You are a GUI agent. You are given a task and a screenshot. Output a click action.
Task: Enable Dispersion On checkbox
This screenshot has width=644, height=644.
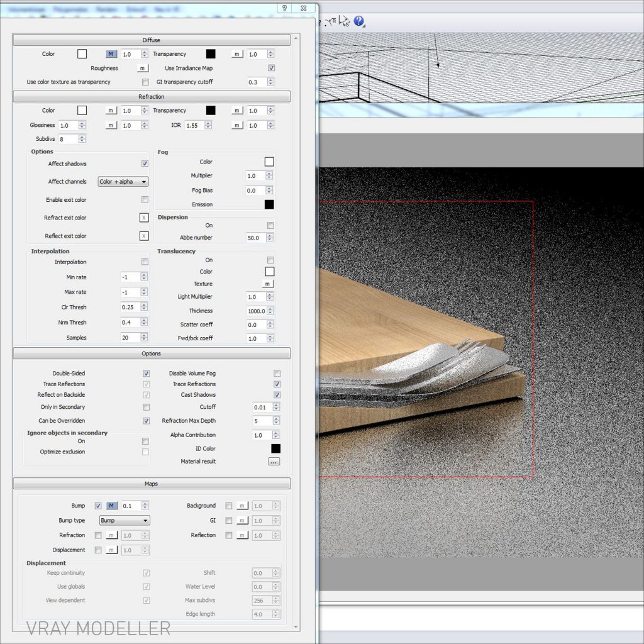tap(270, 225)
